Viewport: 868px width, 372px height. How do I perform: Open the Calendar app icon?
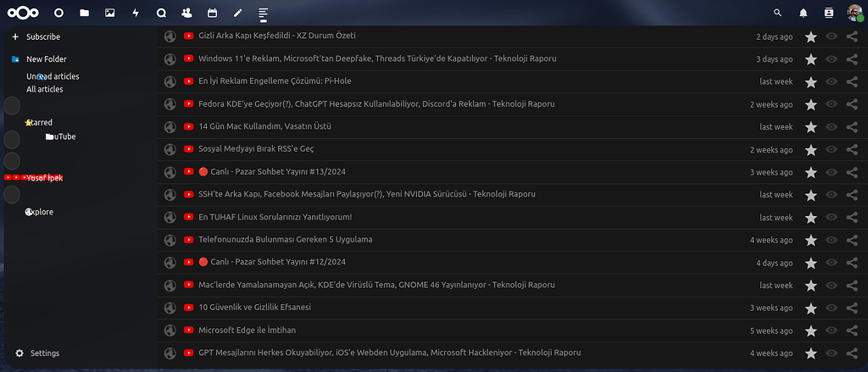(212, 13)
